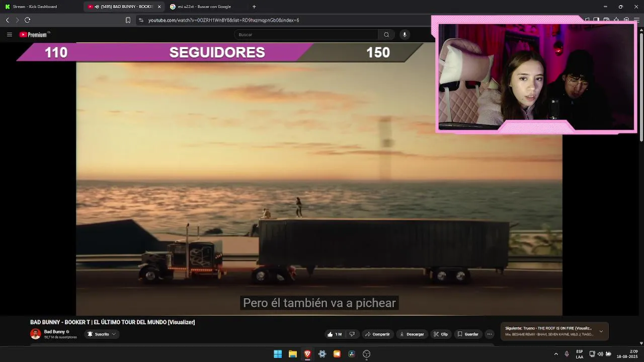Click the Brave browser taskbar icon
The width and height of the screenshot is (644, 362).
click(x=307, y=354)
